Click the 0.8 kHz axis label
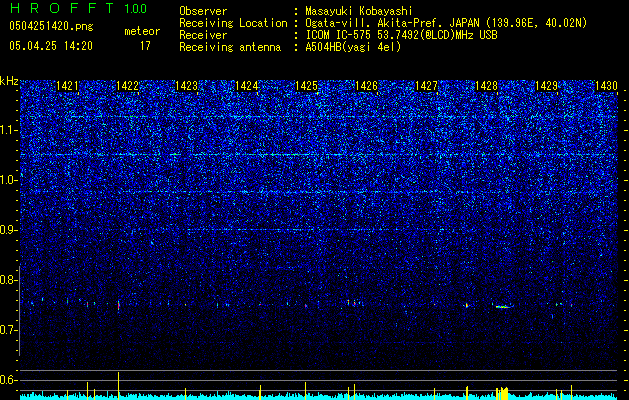 8,280
